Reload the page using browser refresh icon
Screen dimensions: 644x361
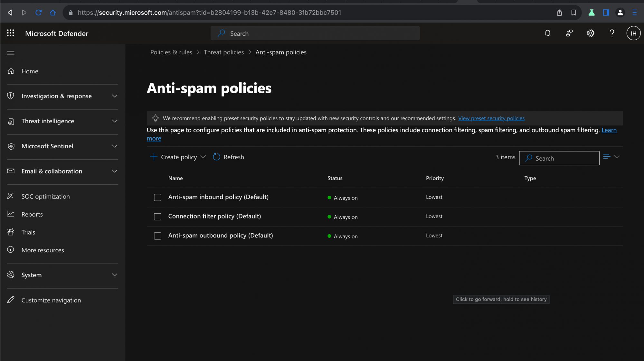39,13
